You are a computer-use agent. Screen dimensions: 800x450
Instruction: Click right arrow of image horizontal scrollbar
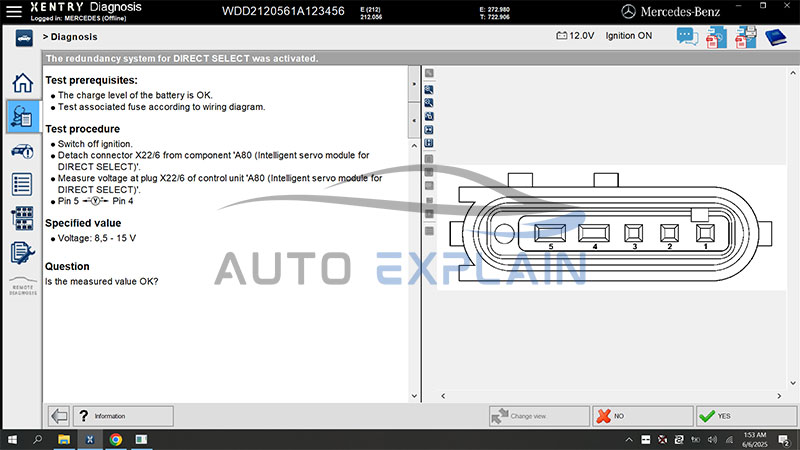coord(779,396)
